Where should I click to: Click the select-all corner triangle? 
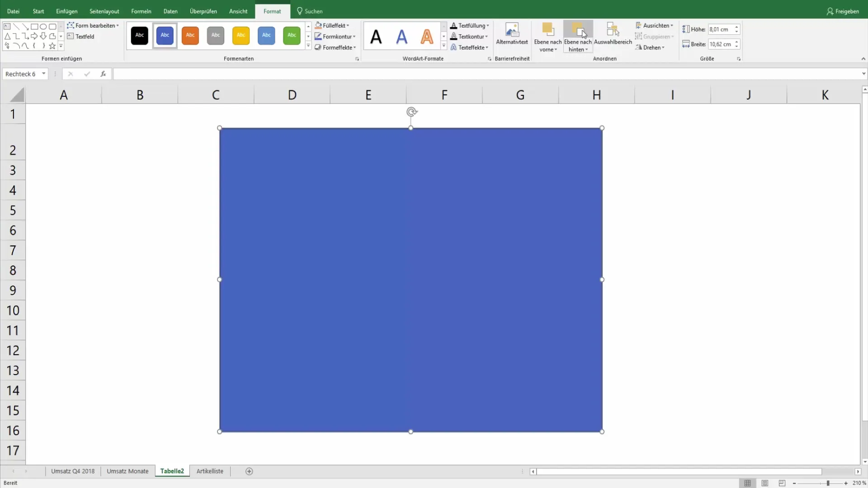[x=17, y=95]
